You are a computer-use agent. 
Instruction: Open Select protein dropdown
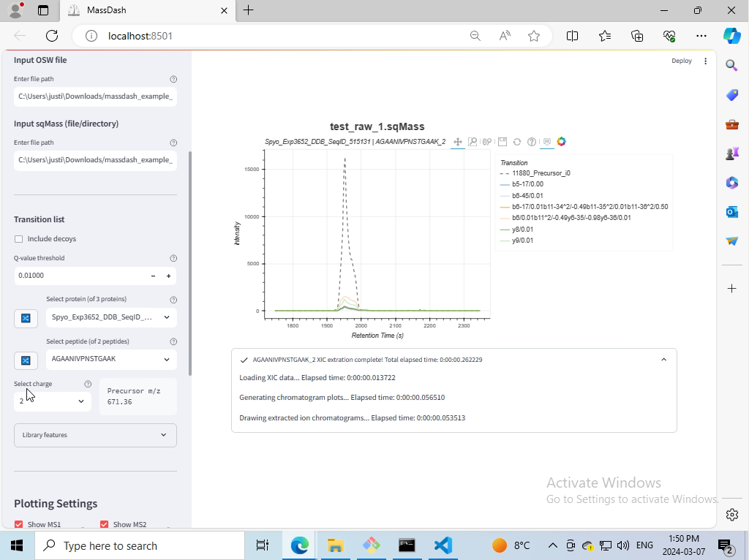pyautogui.click(x=111, y=317)
